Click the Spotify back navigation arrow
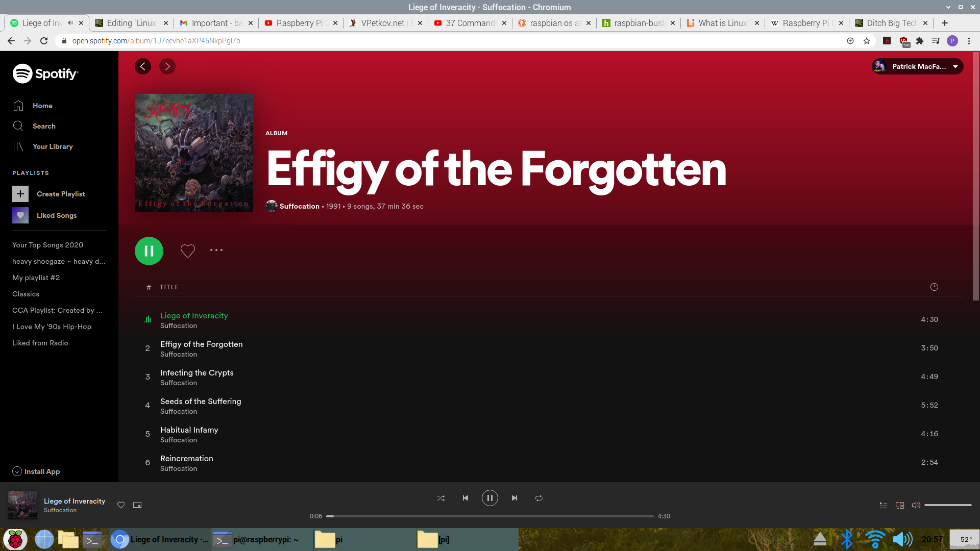This screenshot has height=551, width=980. coord(143,66)
